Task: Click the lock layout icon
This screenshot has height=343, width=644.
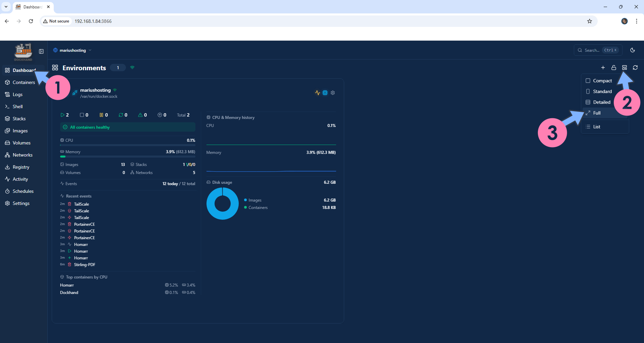Action: [x=613, y=68]
